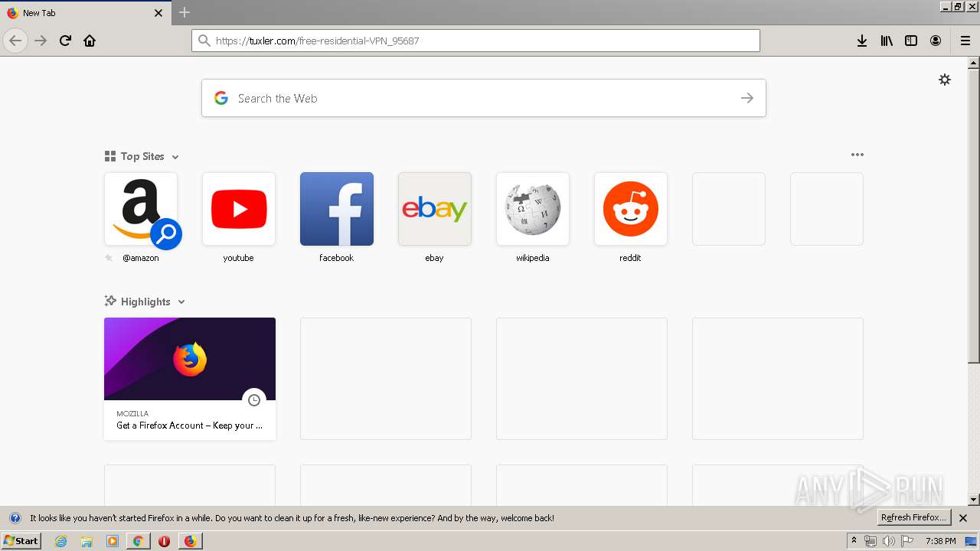The image size is (980, 551).
Task: Open the volume speaker tray icon
Action: pyautogui.click(x=888, y=541)
